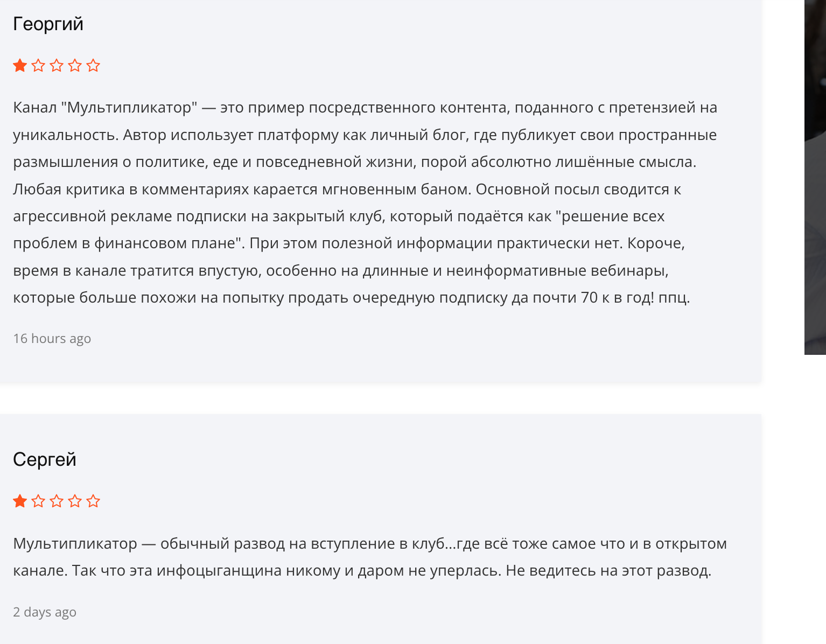This screenshot has width=826, height=644.
Task: Click the white gap between the two reviews
Action: (x=381, y=399)
